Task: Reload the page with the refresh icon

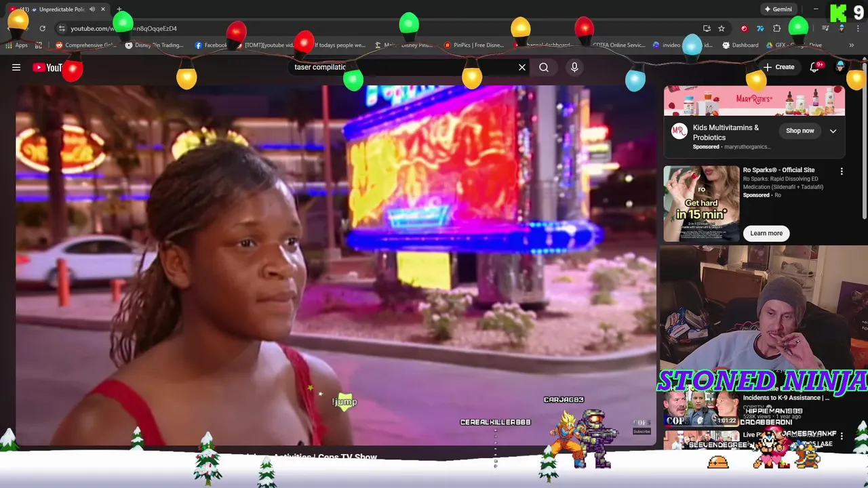Action: (42, 28)
